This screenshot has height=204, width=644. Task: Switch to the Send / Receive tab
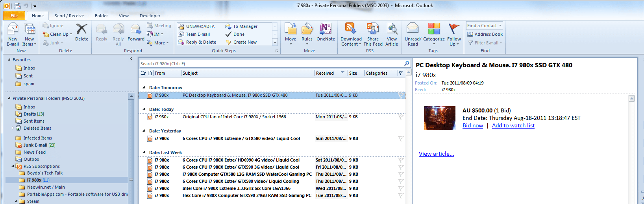[x=69, y=16]
